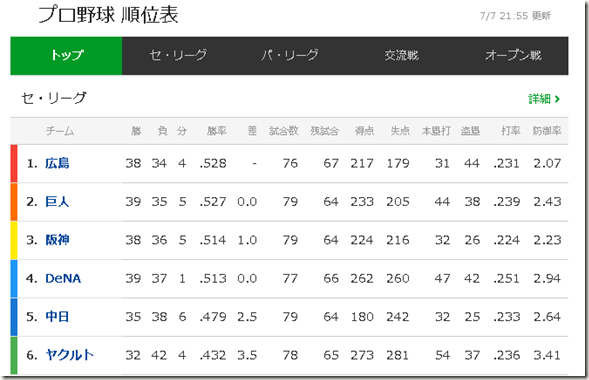Click the red color bar beside 広島

click(x=14, y=164)
